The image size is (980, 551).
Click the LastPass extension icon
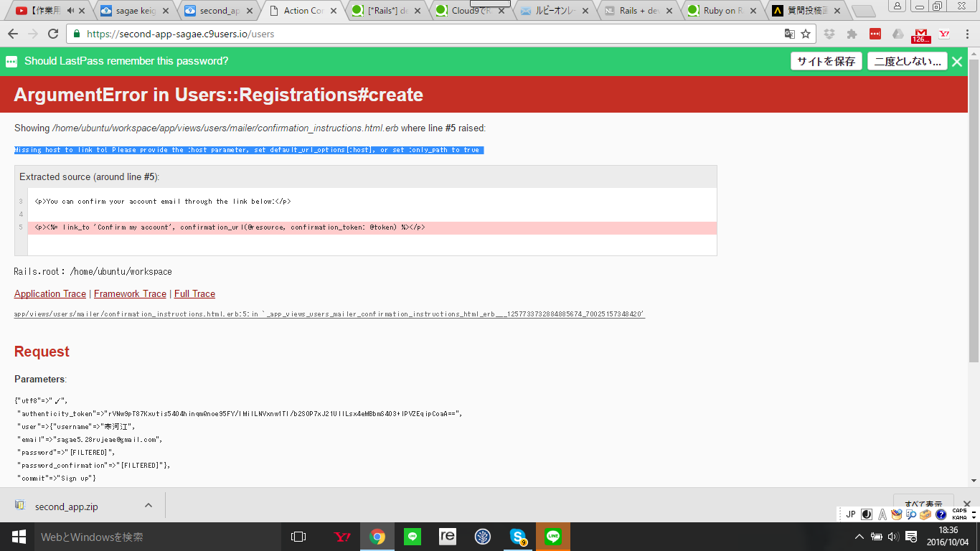[x=875, y=34]
